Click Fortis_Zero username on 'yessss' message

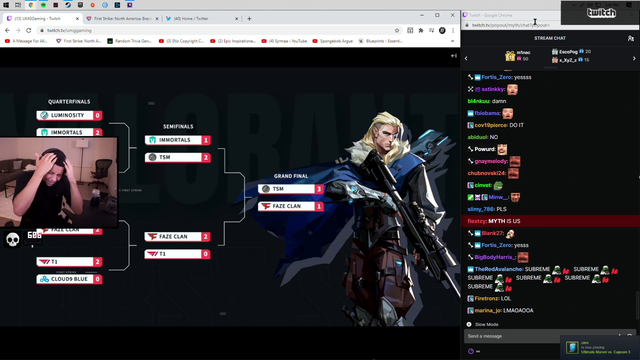pyautogui.click(x=496, y=77)
